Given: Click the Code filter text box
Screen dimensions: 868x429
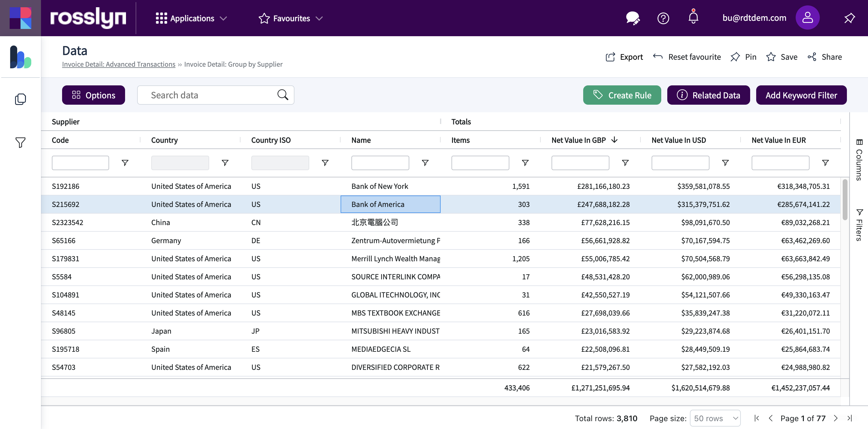Looking at the screenshot, I should point(80,163).
